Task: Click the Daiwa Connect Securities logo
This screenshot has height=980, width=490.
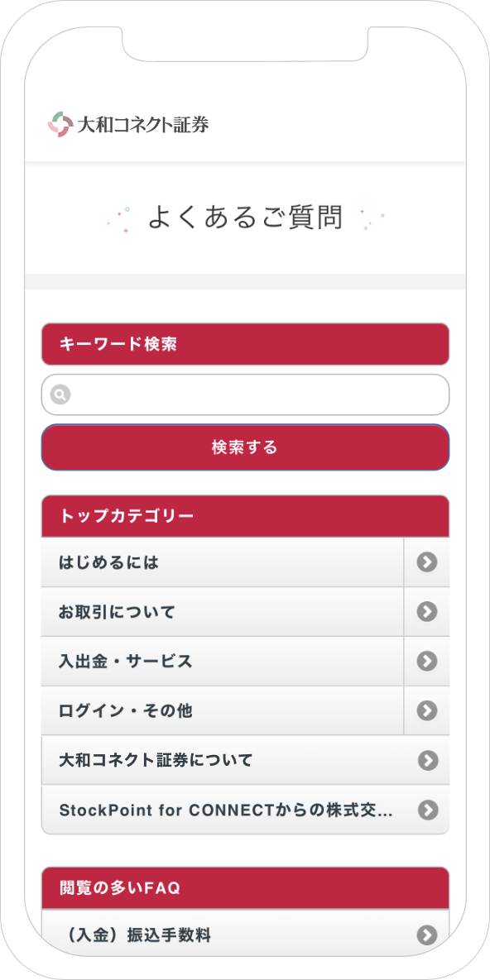Action: coord(128,124)
